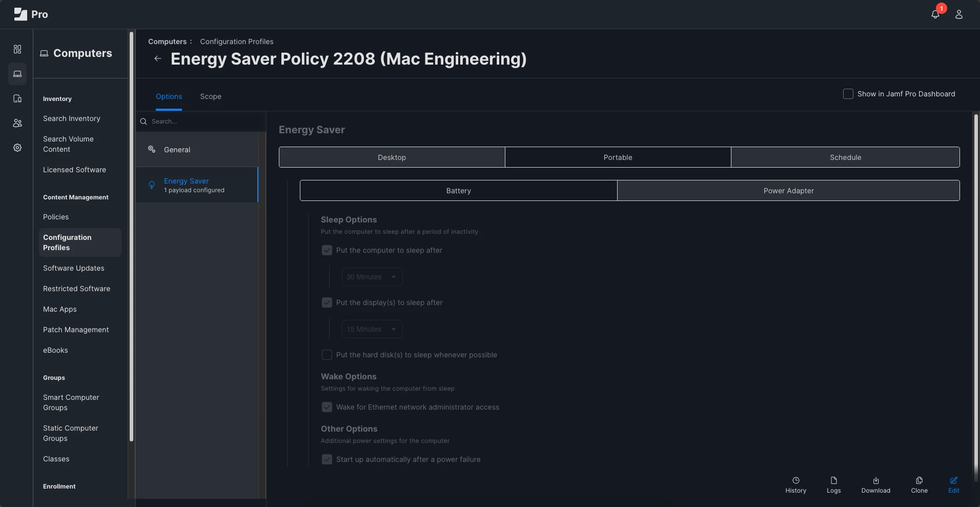Open Licensed Software
Viewport: 980px width, 507px height.
click(x=74, y=170)
